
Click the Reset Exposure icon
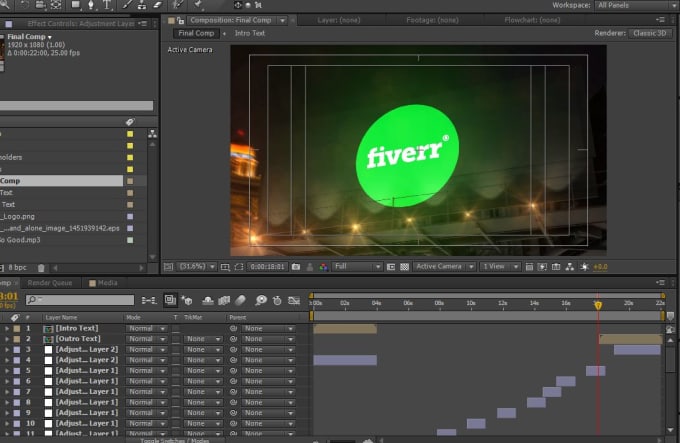pos(584,267)
